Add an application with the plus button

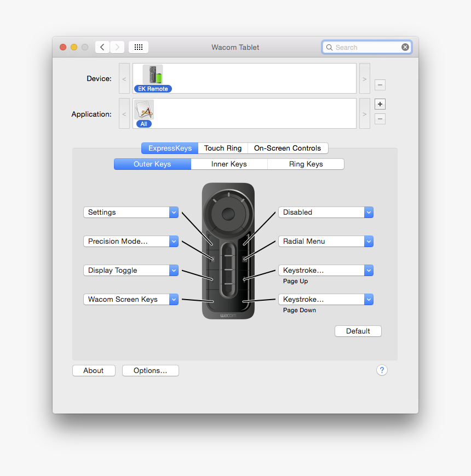pyautogui.click(x=380, y=104)
